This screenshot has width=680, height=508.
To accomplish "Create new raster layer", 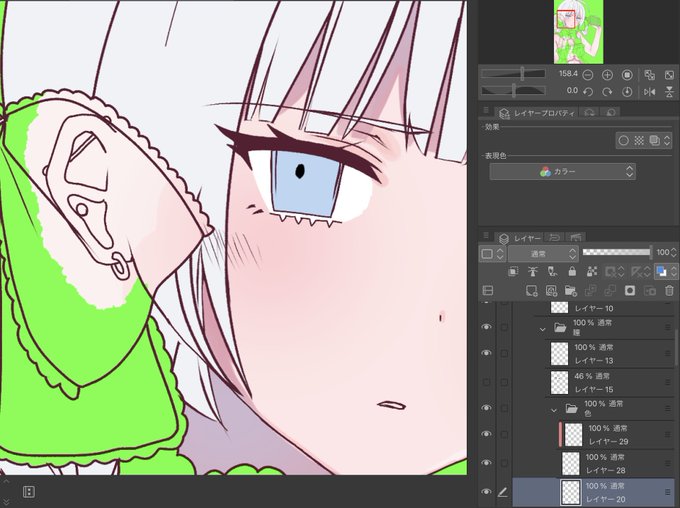I will coord(531,290).
